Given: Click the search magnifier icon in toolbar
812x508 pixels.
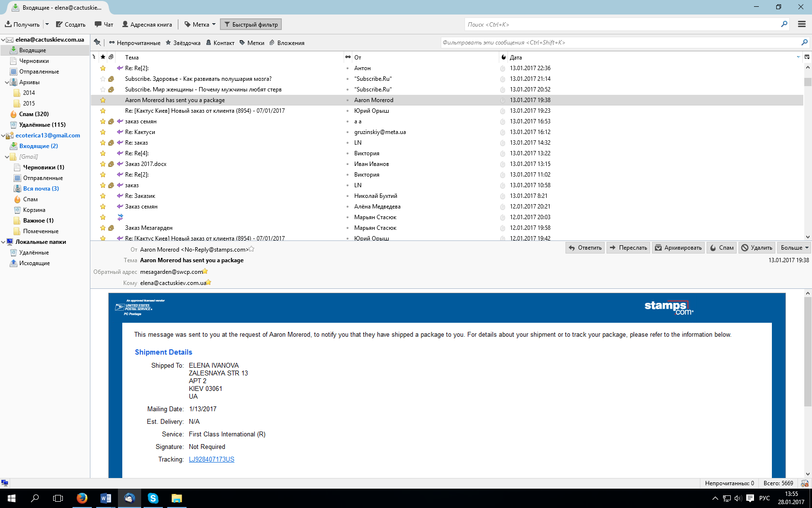Looking at the screenshot, I should [784, 24].
